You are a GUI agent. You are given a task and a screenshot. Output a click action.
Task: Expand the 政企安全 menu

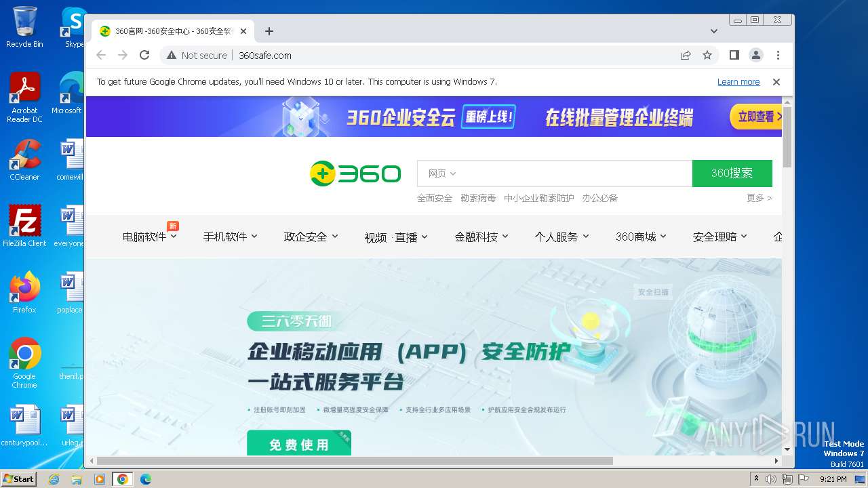click(x=311, y=237)
